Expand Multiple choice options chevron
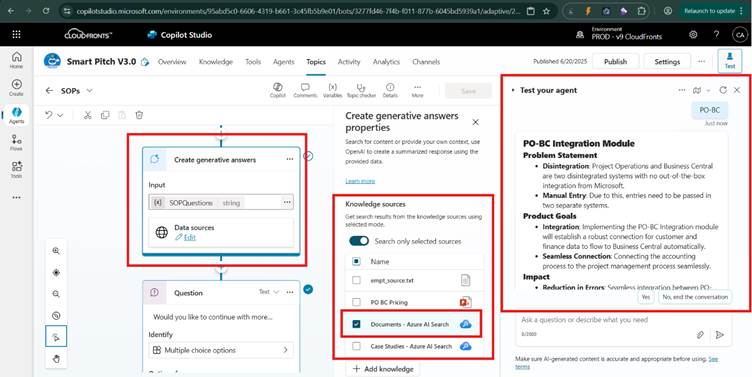Viewport: 752px width, 377px height. tap(285, 350)
